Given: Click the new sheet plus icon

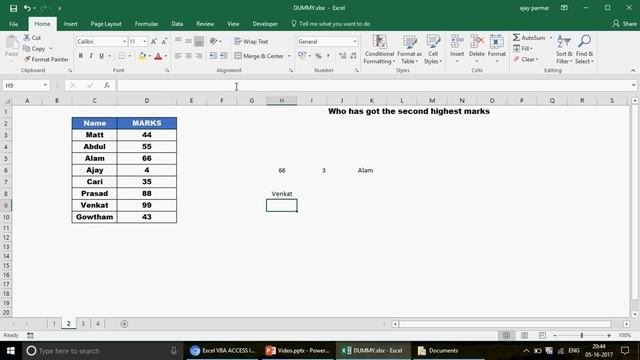Looking at the screenshot, I should [124, 324].
